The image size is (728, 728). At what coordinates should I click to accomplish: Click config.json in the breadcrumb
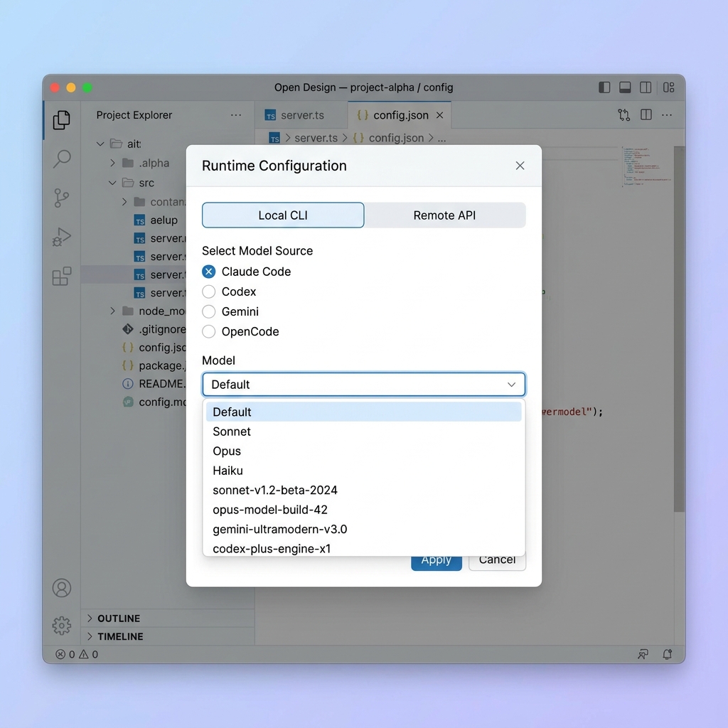tap(395, 138)
